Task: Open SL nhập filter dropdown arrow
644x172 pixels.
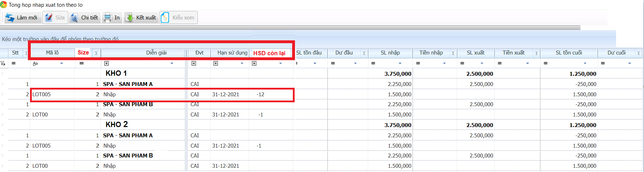Action: pyautogui.click(x=400, y=63)
